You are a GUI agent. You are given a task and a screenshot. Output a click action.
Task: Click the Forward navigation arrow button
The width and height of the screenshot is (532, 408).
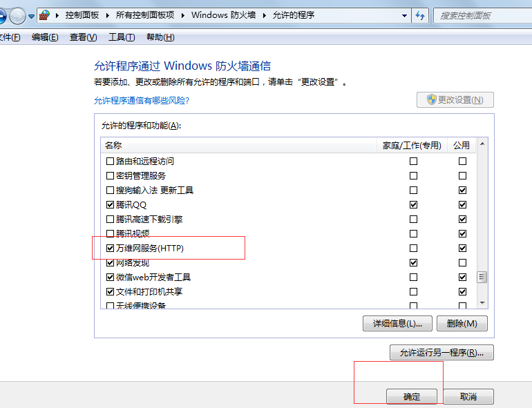click(17, 15)
